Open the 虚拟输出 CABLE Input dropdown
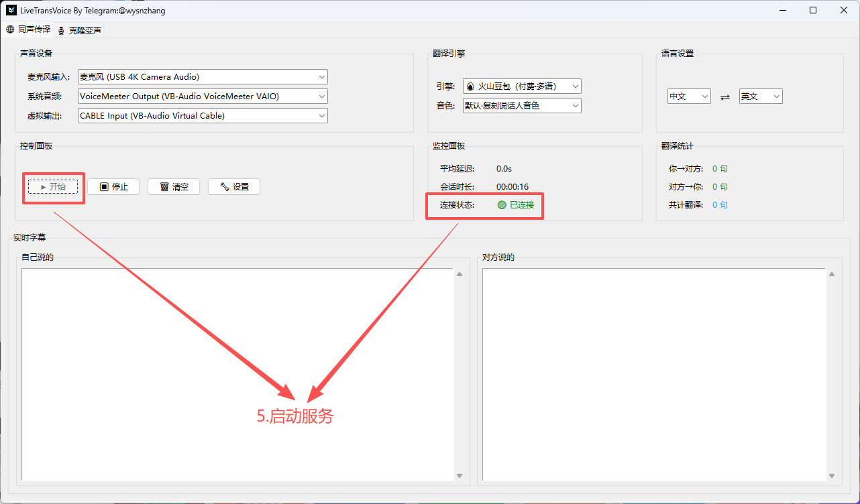This screenshot has height=504, width=860. pos(203,116)
